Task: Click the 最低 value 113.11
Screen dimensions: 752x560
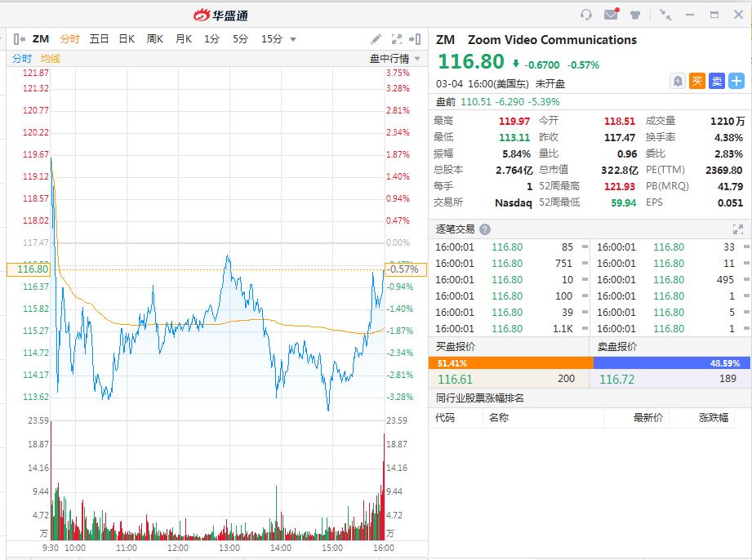Action: pos(514,138)
